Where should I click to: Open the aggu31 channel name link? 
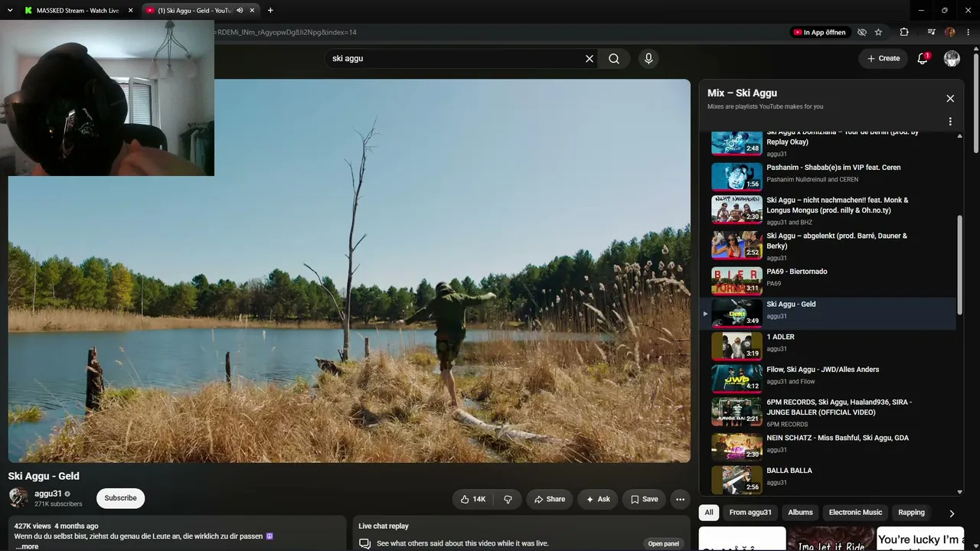pyautogui.click(x=47, y=494)
